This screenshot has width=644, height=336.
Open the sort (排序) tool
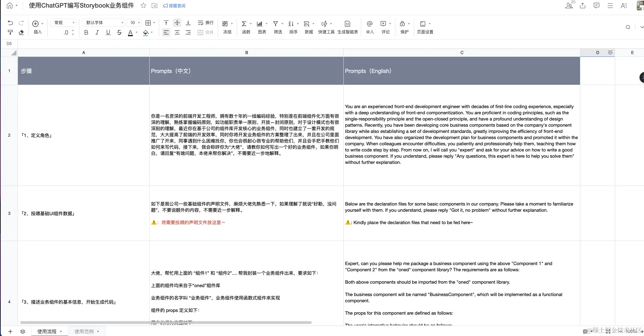click(x=293, y=27)
